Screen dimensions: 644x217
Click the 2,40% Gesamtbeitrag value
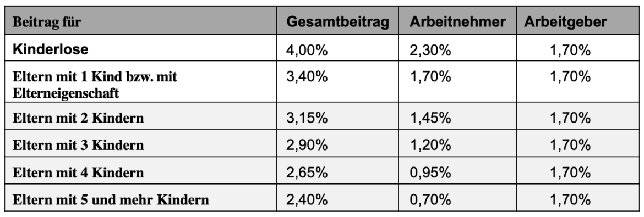(307, 200)
